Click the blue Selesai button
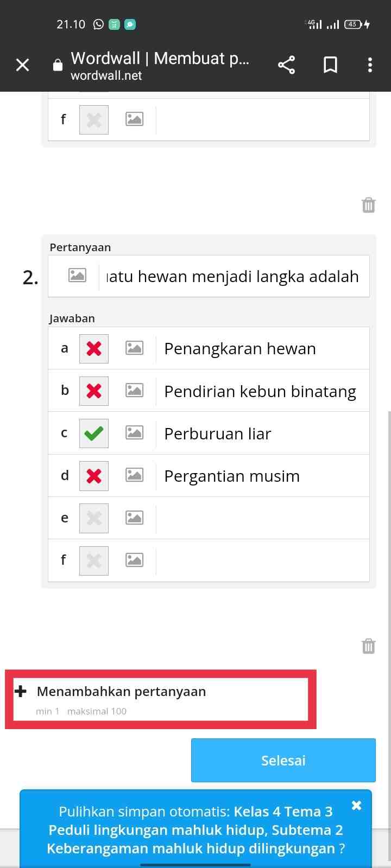The width and height of the screenshot is (391, 868). pos(283,760)
